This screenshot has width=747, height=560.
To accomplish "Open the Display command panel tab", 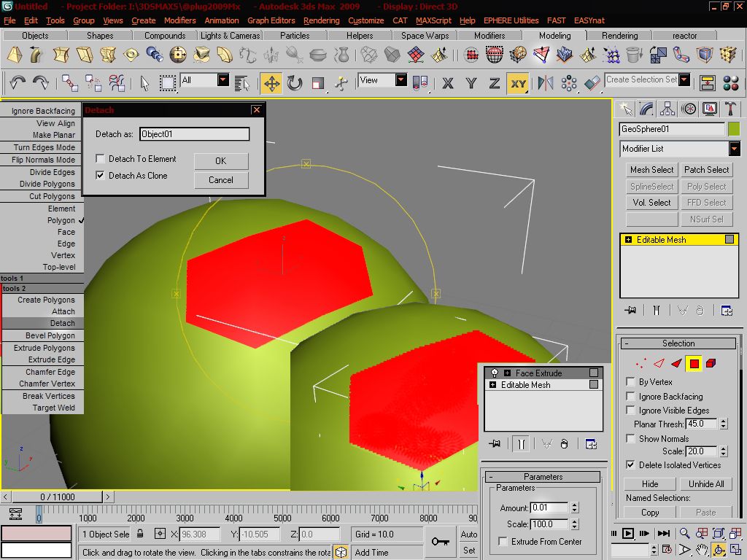I will [709, 109].
